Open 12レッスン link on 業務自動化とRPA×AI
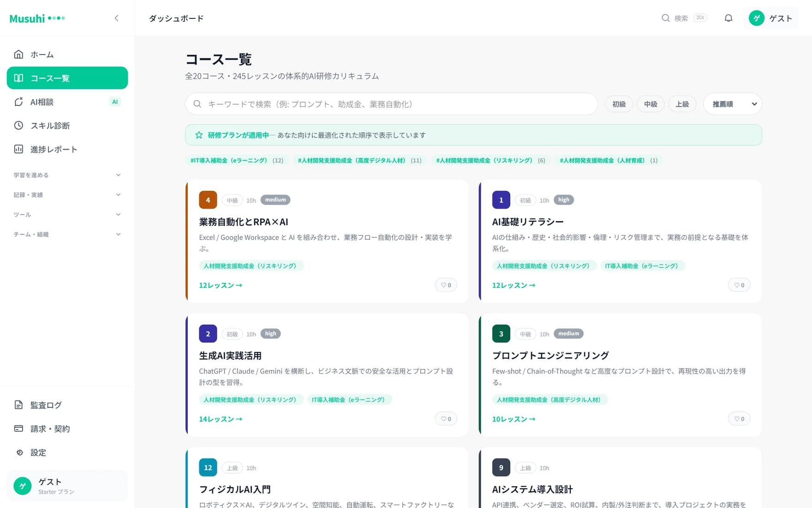The height and width of the screenshot is (508, 812). (221, 285)
